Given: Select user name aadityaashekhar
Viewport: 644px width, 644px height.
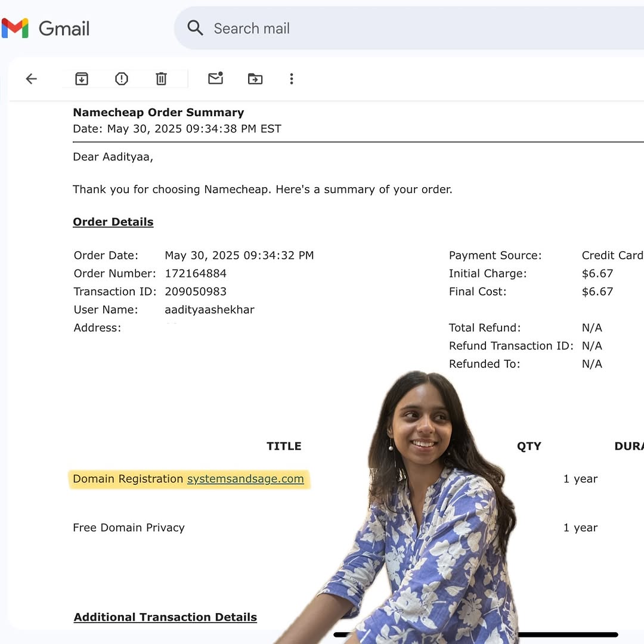Looking at the screenshot, I should pos(209,309).
